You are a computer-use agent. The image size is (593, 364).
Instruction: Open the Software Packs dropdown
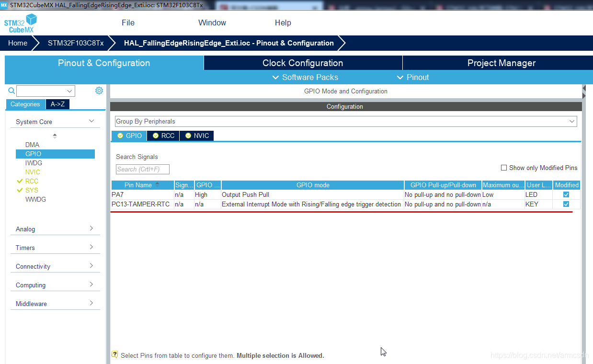coord(305,77)
